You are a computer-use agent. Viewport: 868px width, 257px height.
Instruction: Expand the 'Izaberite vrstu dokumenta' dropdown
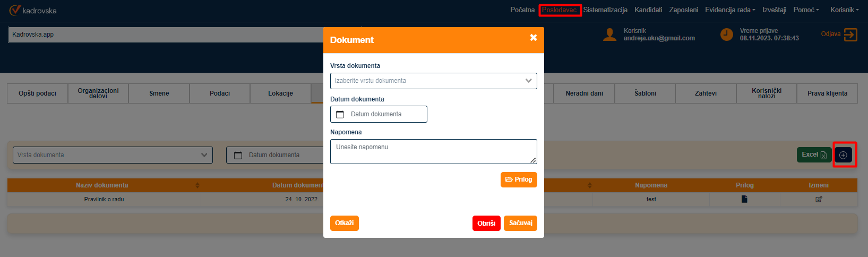433,81
